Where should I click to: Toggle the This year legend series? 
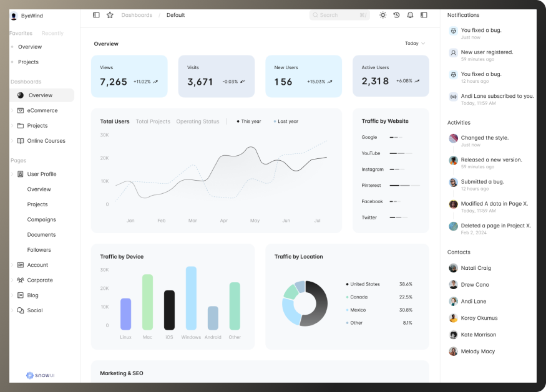point(249,122)
